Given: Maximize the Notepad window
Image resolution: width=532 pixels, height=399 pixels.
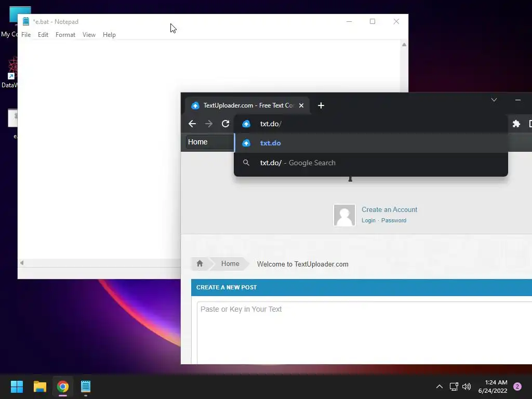Looking at the screenshot, I should point(372,21).
